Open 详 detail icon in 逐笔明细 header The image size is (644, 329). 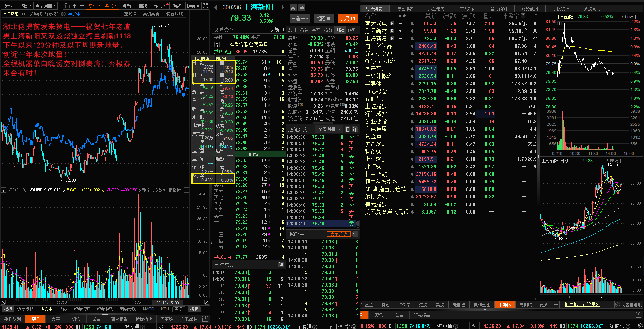pos(355,234)
